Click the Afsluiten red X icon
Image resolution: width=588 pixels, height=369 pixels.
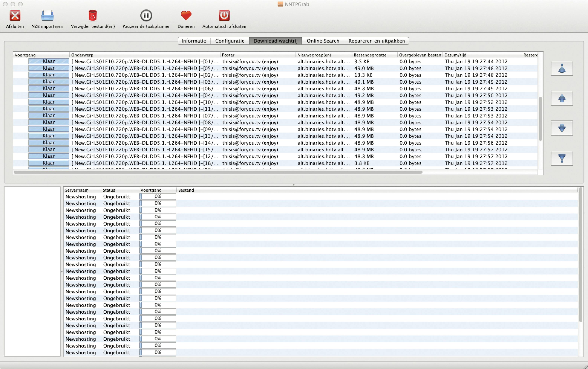pos(15,16)
